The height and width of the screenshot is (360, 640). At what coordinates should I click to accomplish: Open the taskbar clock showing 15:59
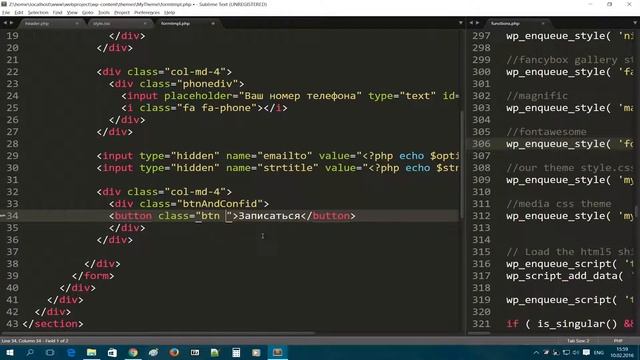coord(622,352)
